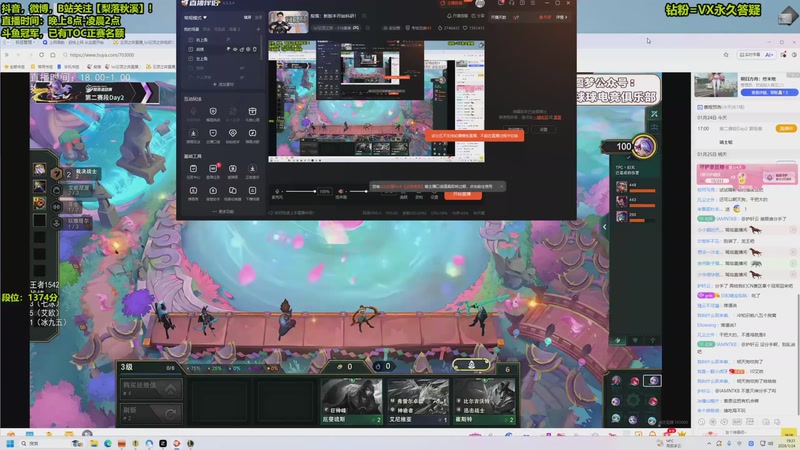The image size is (800, 450).
Task: Adjust the speaker volume slider
Action: (357, 191)
